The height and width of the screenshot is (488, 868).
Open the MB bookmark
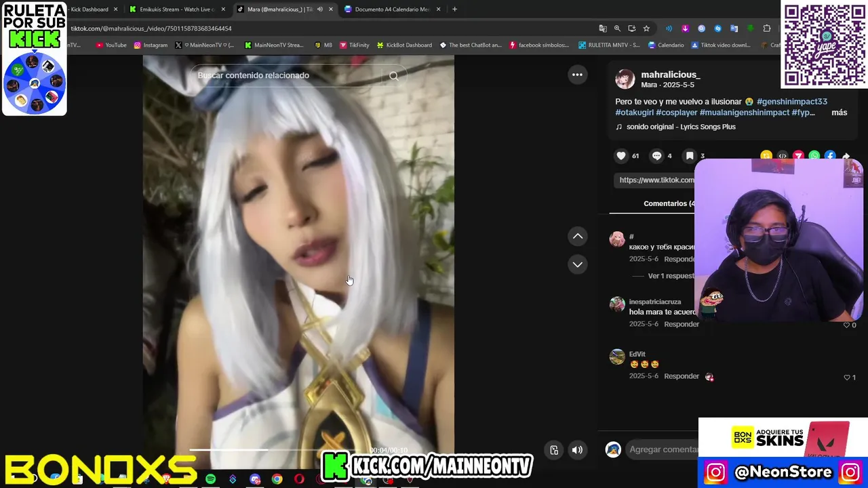pyautogui.click(x=323, y=45)
